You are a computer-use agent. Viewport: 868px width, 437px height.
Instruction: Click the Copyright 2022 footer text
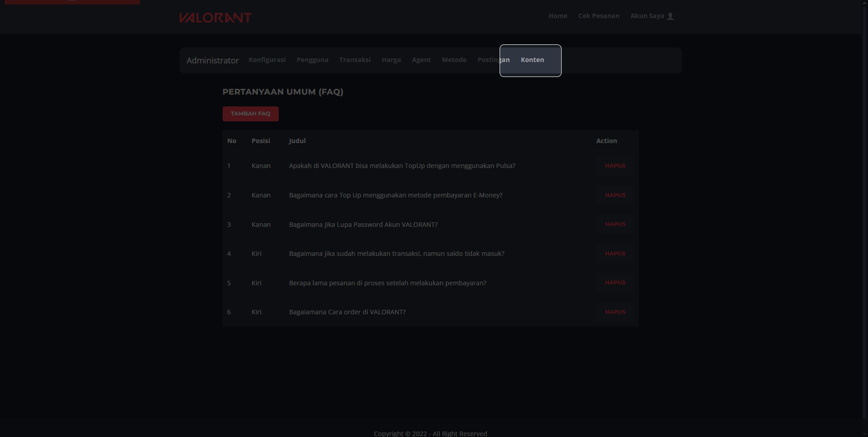click(x=430, y=433)
